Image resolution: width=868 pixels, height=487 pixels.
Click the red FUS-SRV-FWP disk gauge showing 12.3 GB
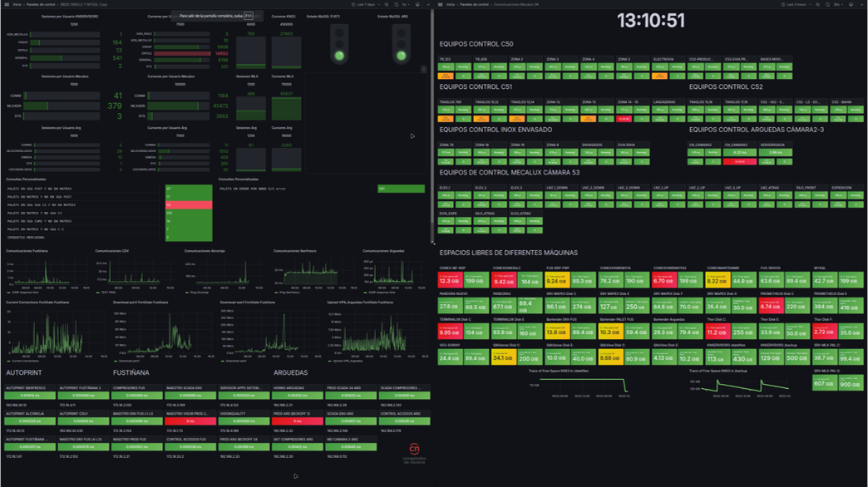point(451,279)
